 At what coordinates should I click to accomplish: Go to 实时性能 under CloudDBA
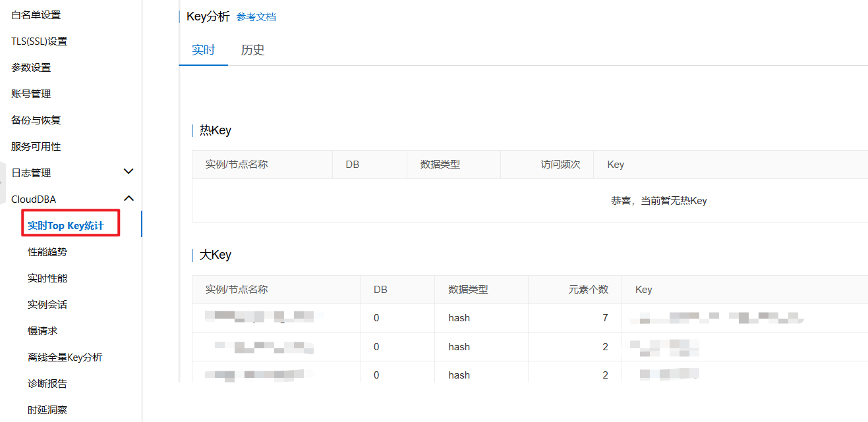point(47,278)
